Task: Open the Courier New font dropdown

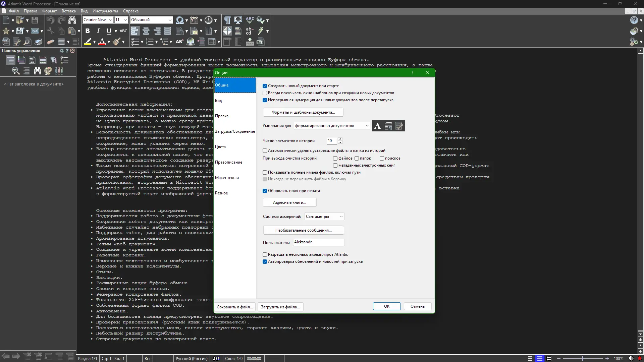Action: tap(110, 20)
